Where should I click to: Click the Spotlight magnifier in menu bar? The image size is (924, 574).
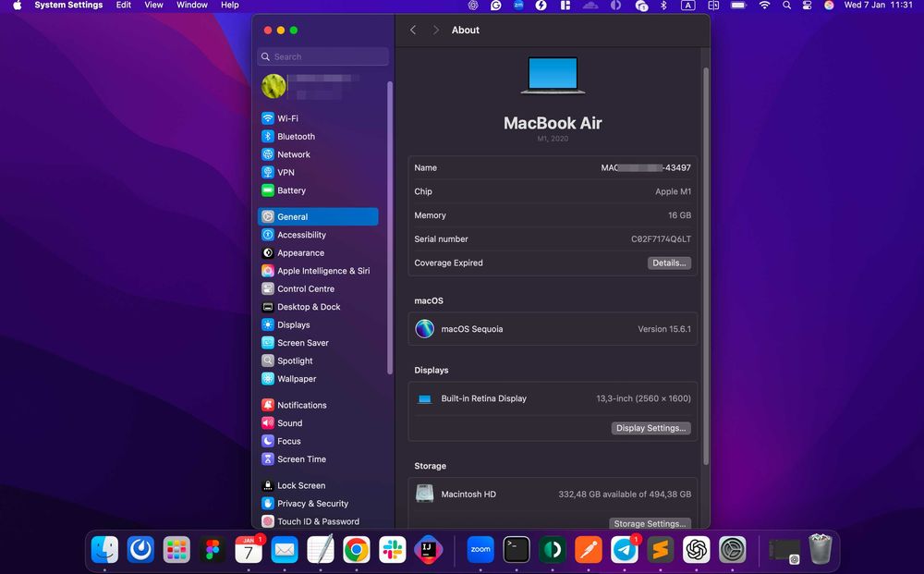click(786, 6)
